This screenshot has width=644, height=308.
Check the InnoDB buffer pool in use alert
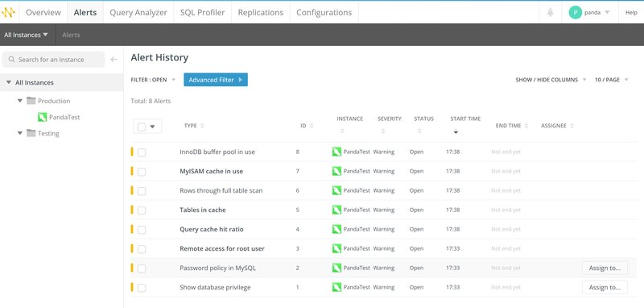click(x=142, y=152)
